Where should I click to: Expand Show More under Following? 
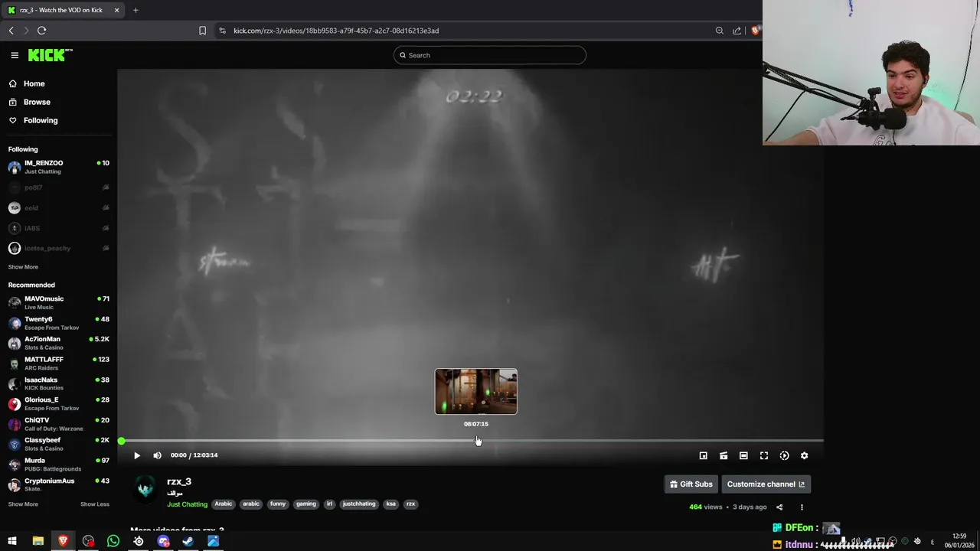pyautogui.click(x=23, y=267)
